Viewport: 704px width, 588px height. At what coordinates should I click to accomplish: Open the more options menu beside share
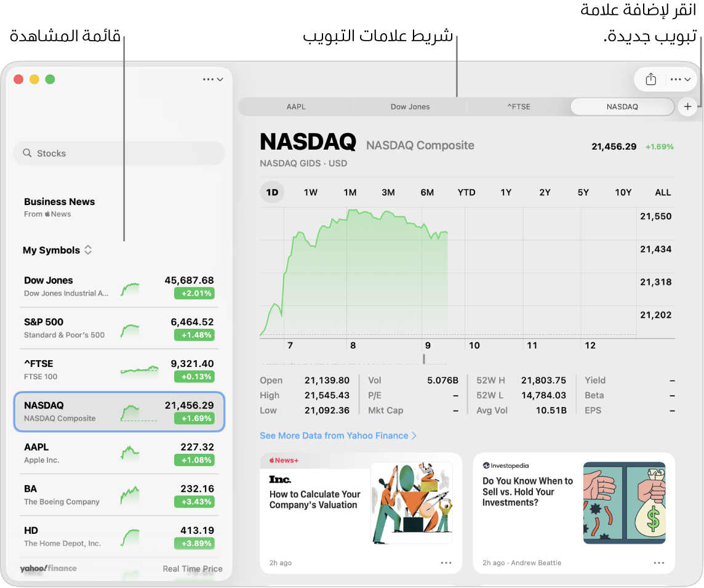click(680, 79)
